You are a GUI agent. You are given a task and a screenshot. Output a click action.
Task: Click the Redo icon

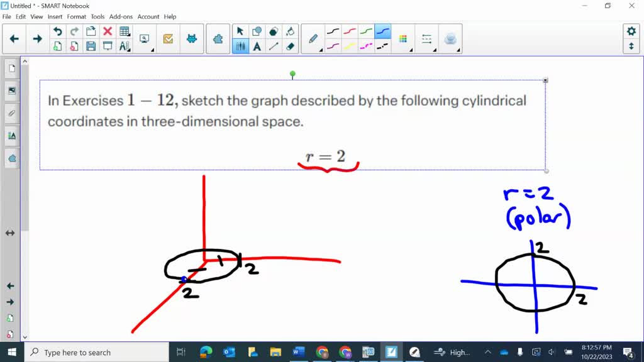click(x=74, y=31)
